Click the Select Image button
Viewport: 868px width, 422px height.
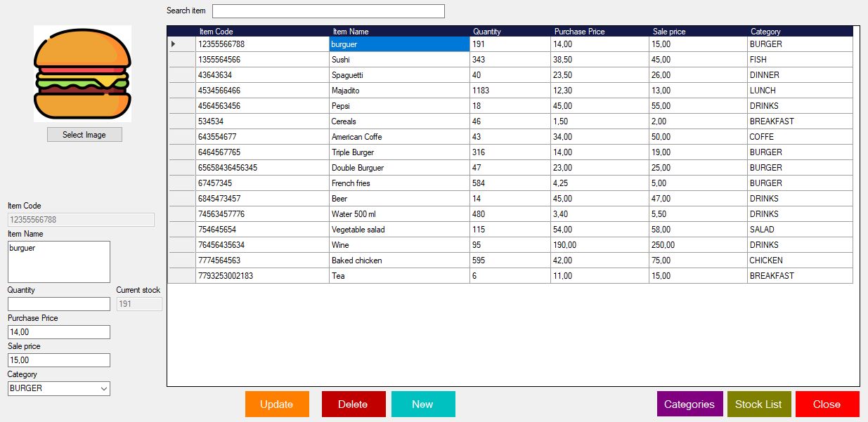point(84,135)
